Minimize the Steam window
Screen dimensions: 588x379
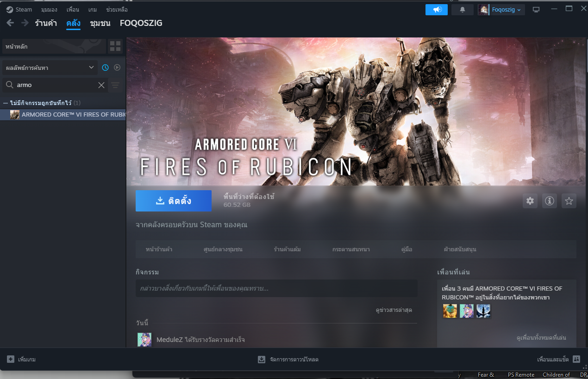click(554, 9)
